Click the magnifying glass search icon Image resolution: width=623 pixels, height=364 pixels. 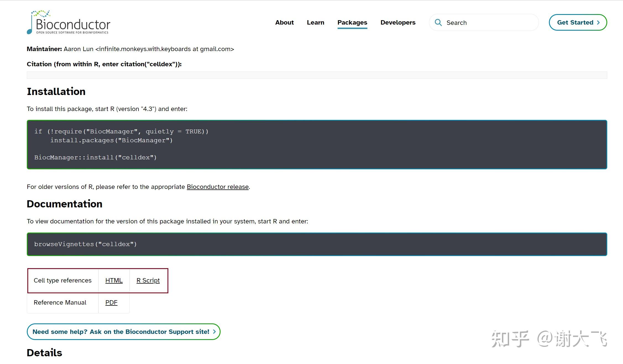pyautogui.click(x=438, y=23)
